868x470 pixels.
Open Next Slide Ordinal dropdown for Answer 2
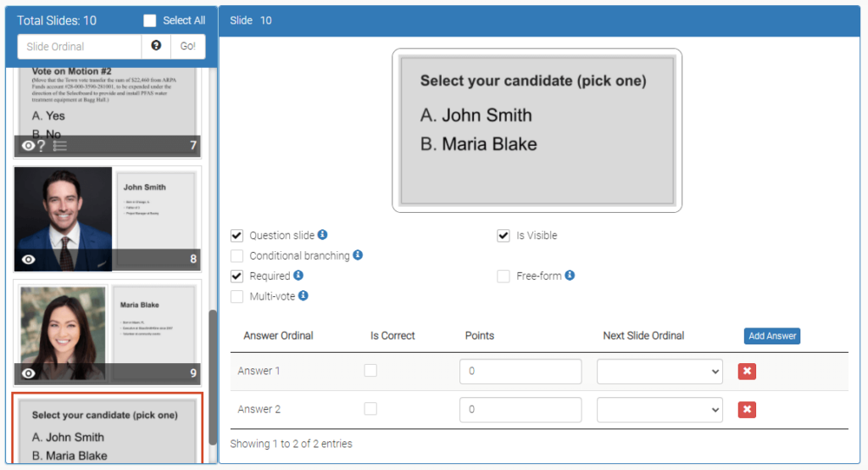point(659,410)
